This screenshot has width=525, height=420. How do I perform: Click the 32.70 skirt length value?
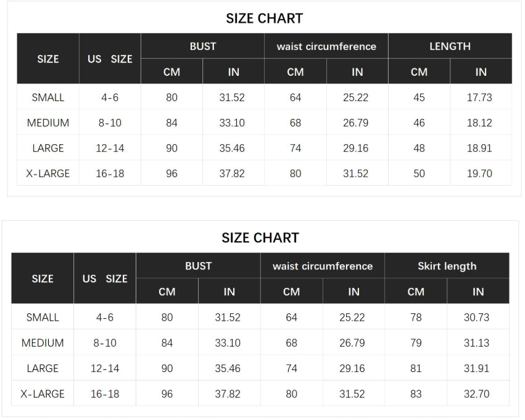[x=476, y=393]
